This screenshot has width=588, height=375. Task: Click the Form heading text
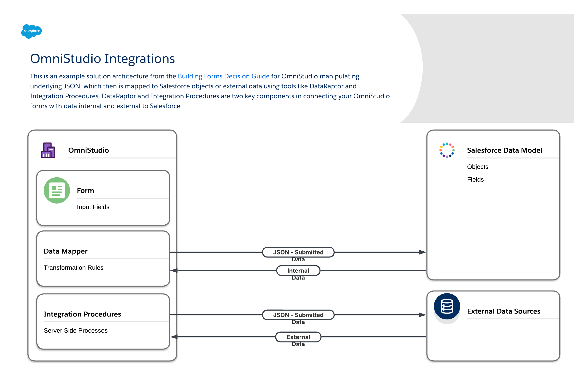[x=86, y=190]
